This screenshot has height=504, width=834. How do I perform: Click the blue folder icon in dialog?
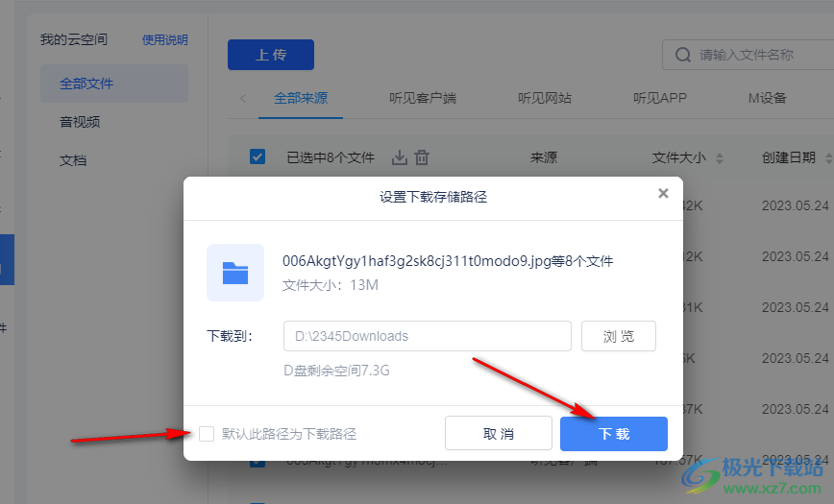(x=234, y=273)
